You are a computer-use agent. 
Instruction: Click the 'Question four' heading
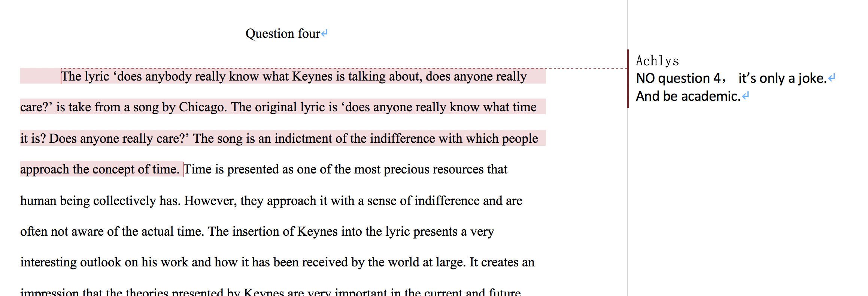[x=283, y=34]
